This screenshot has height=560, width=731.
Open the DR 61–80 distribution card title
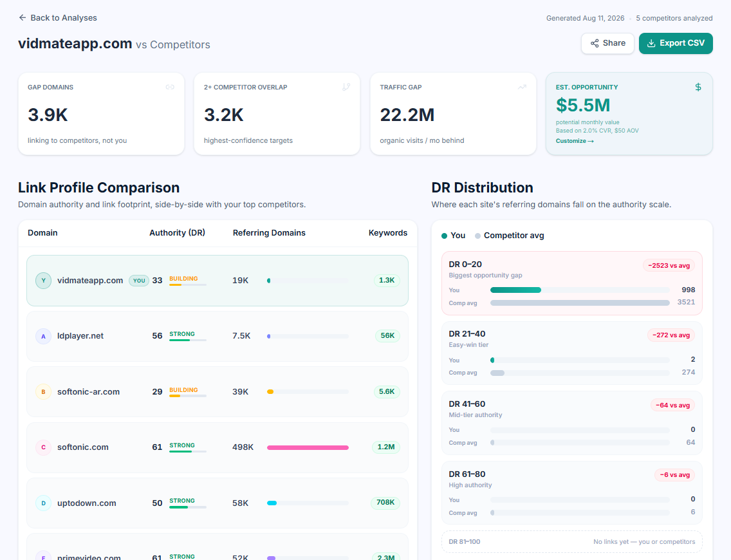(x=467, y=474)
